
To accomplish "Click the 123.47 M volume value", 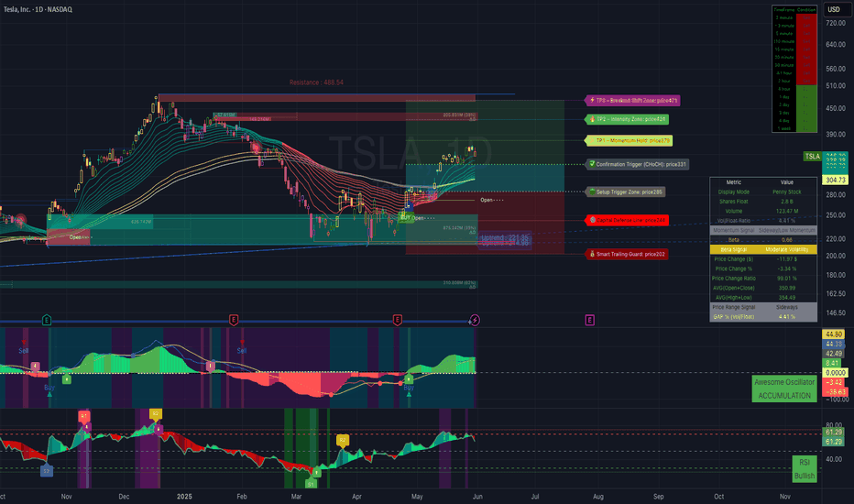I will click(786, 211).
